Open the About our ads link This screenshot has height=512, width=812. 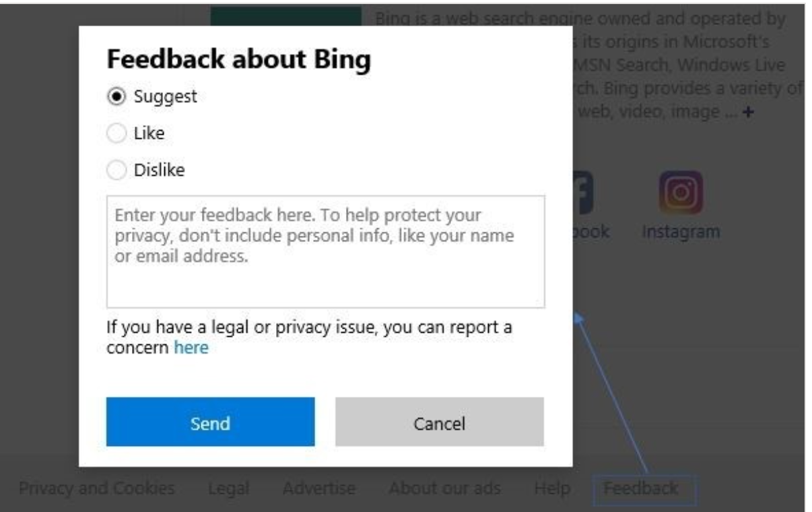click(x=444, y=488)
